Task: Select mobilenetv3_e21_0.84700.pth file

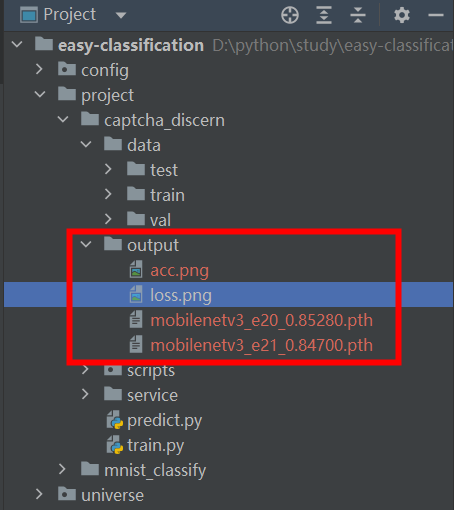Action: (261, 345)
